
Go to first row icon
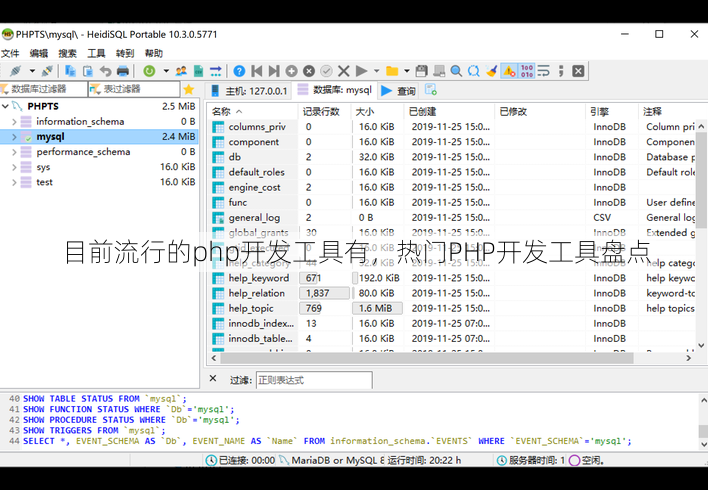tap(256, 71)
